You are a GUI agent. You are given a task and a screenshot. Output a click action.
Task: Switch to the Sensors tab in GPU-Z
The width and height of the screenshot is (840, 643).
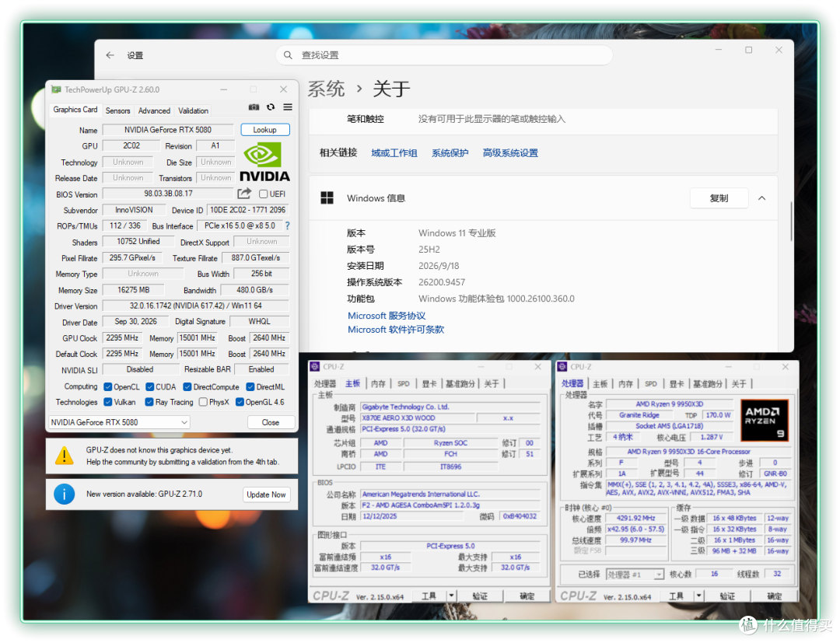[x=118, y=110]
